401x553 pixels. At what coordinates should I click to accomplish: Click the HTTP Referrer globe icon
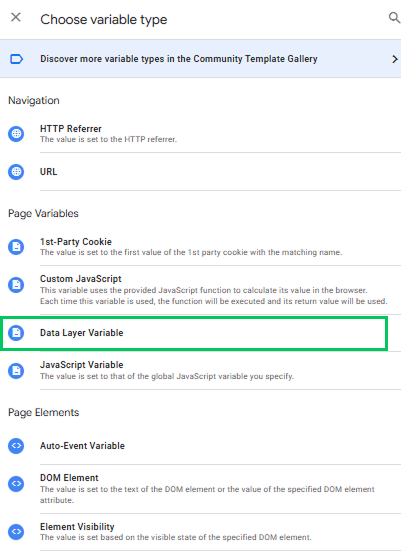coord(16,134)
